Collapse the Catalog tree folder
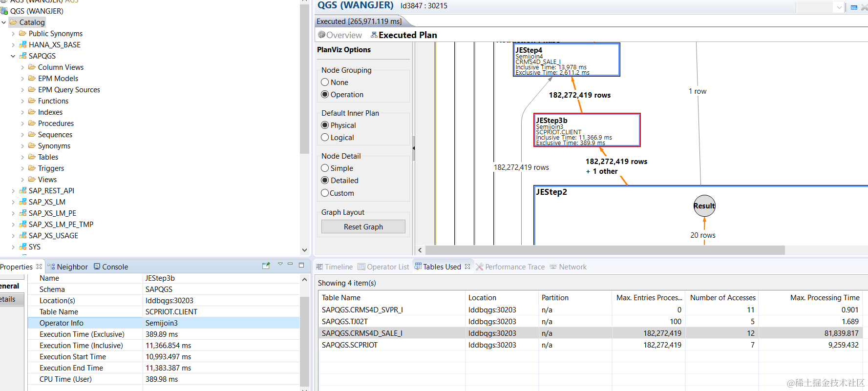The height and width of the screenshot is (391, 868). pos(4,22)
